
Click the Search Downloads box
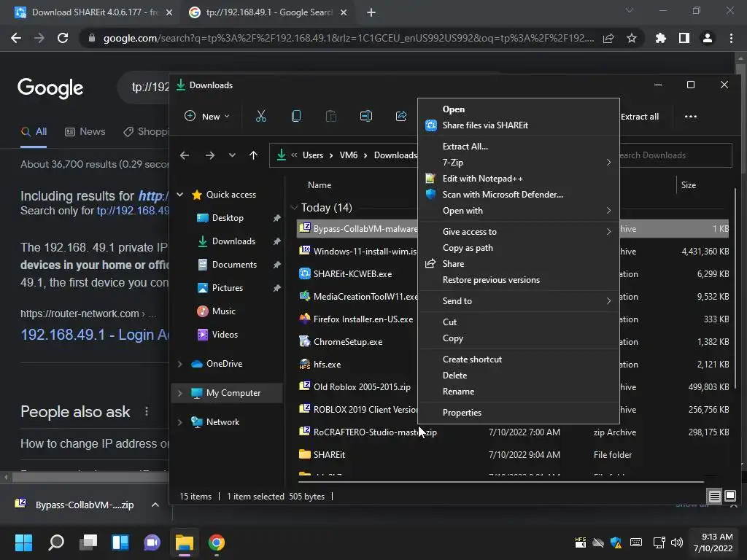pos(676,155)
